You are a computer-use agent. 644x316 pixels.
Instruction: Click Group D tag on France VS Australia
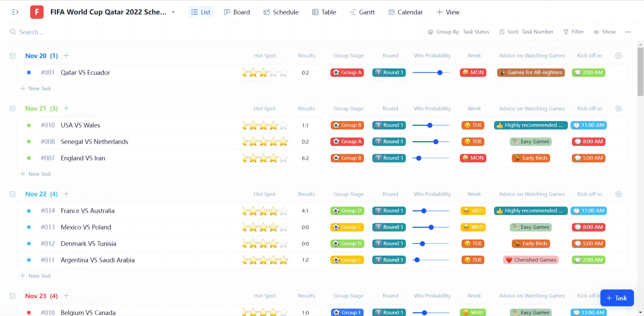[x=347, y=211]
